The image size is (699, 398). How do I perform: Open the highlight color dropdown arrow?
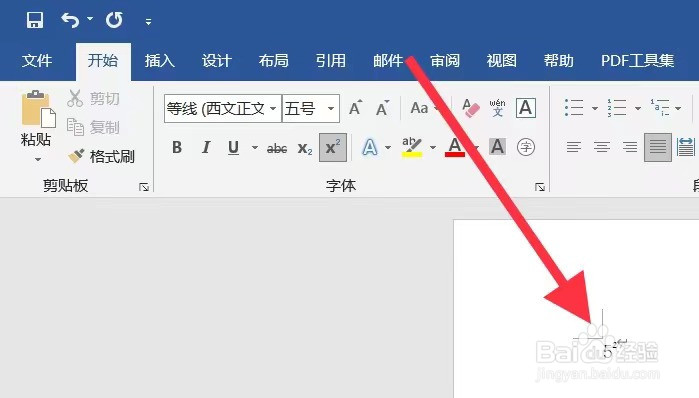pos(432,147)
